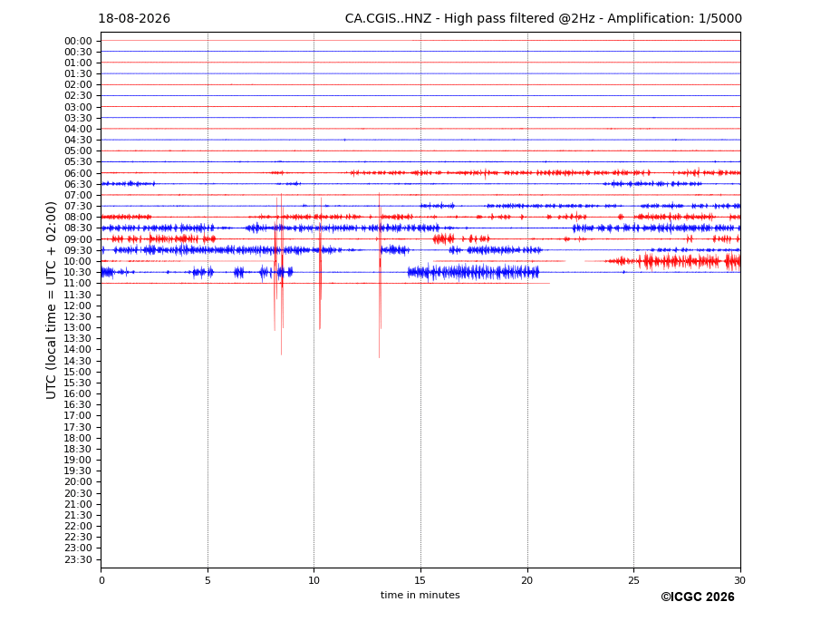This screenshot has width=840, height=631.
Task: Click the 05:00 row time label
Action: (x=78, y=151)
